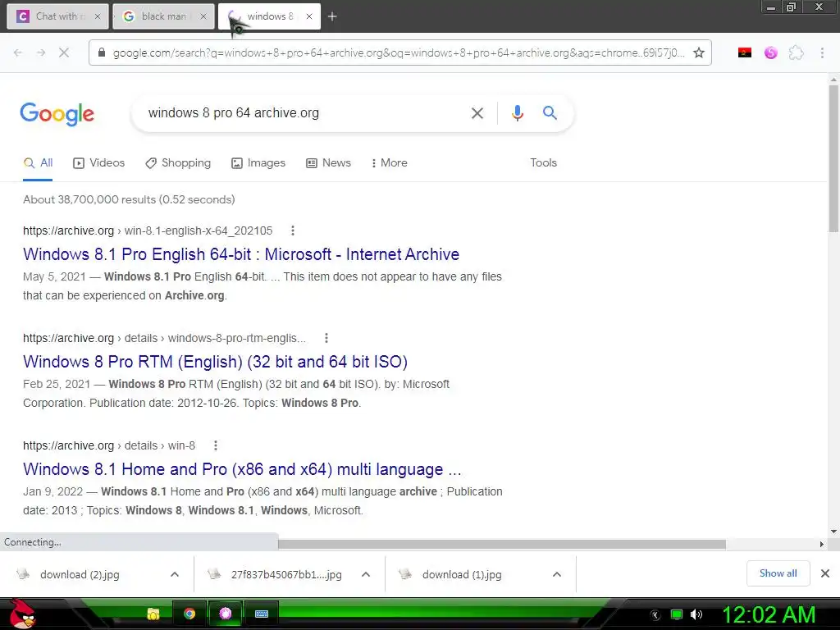
Task: Select the News results tab
Action: point(328,163)
